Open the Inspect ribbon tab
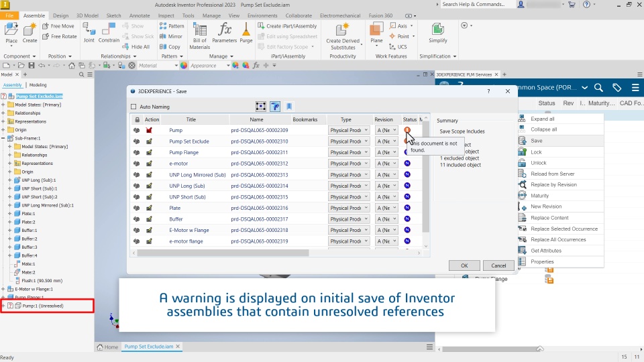This screenshot has width=644, height=362. pyautogui.click(x=166, y=15)
